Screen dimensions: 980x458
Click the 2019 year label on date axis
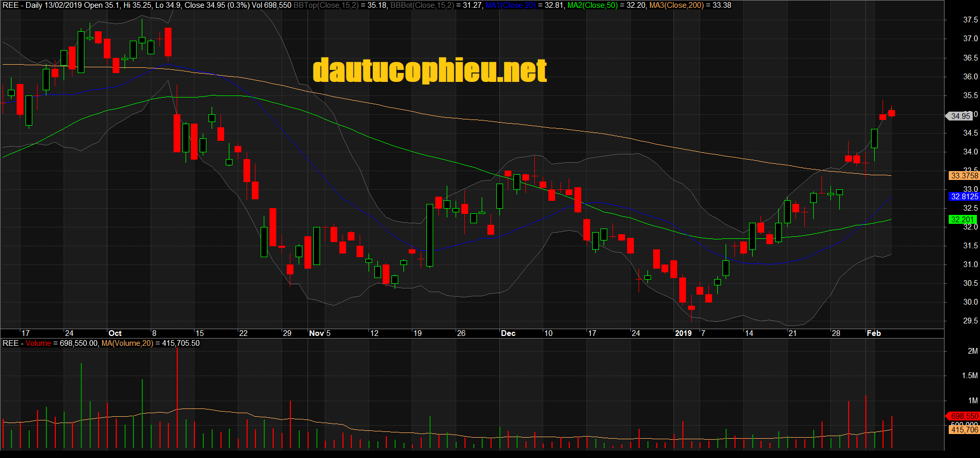(x=683, y=333)
